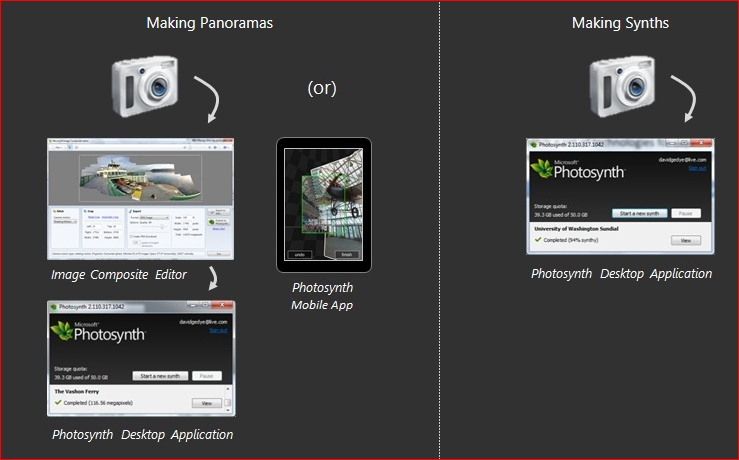Click Reset Crop link in Image Composite Editor

click(94, 217)
